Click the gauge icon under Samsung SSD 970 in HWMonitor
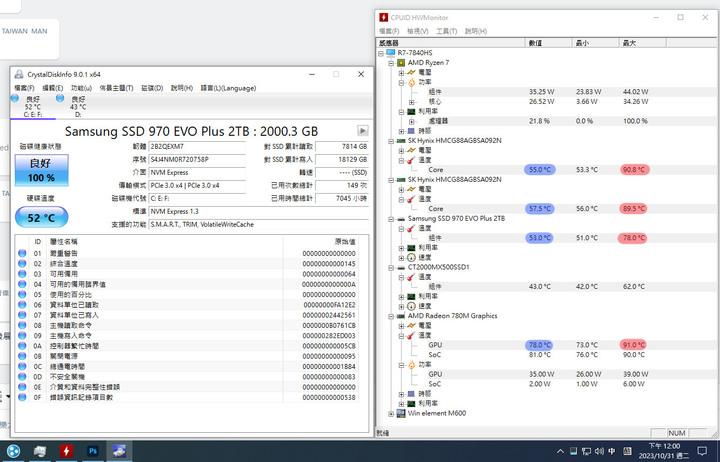720x462 pixels. click(411, 257)
